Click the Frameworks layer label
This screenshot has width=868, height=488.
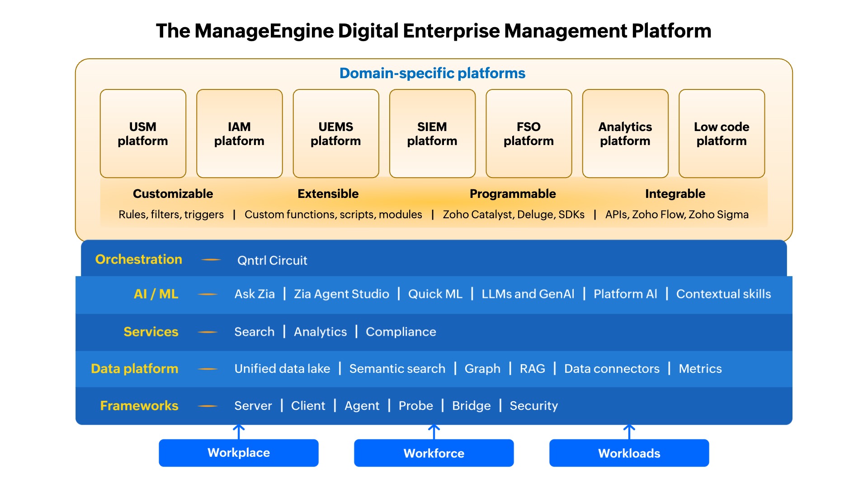[139, 406]
